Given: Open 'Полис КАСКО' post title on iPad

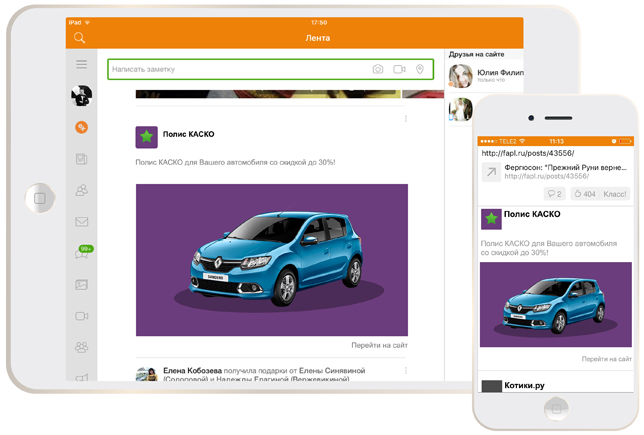Looking at the screenshot, I should [x=189, y=134].
